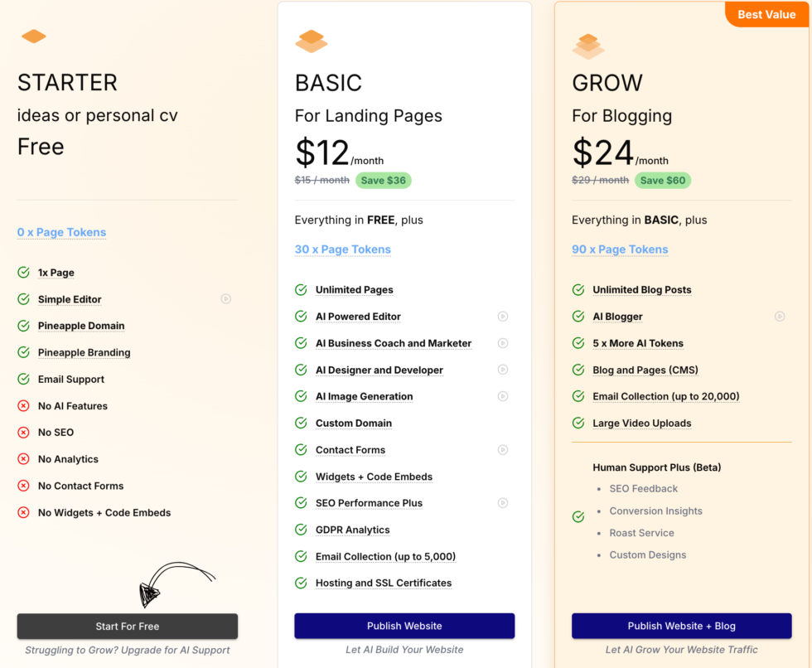Open the SEO Performance Plus play icon
Viewport: 812px width, 668px height.
[503, 502]
